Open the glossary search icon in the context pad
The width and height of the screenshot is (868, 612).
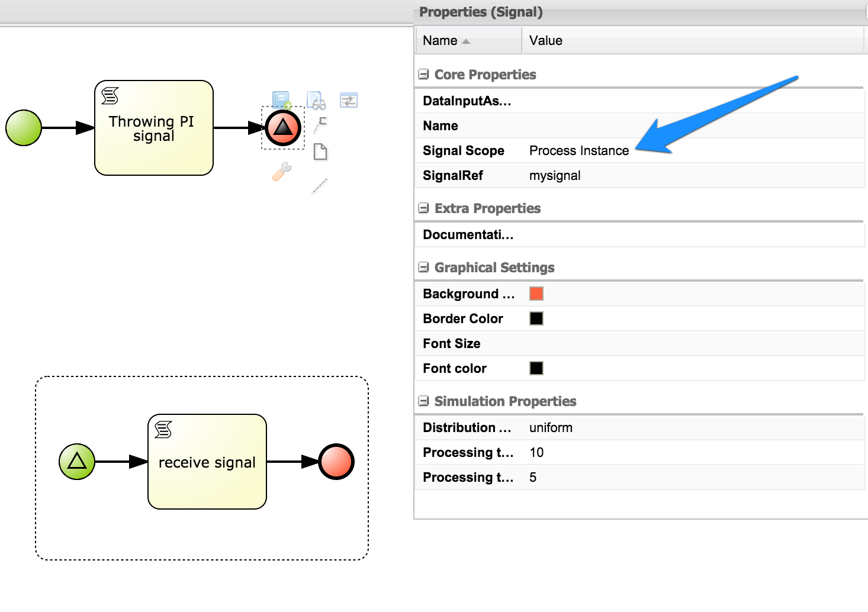pos(317,101)
